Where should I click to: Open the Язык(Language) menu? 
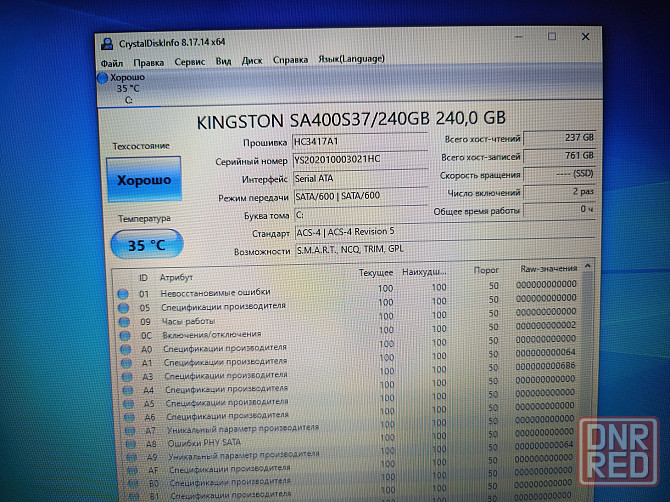point(351,59)
